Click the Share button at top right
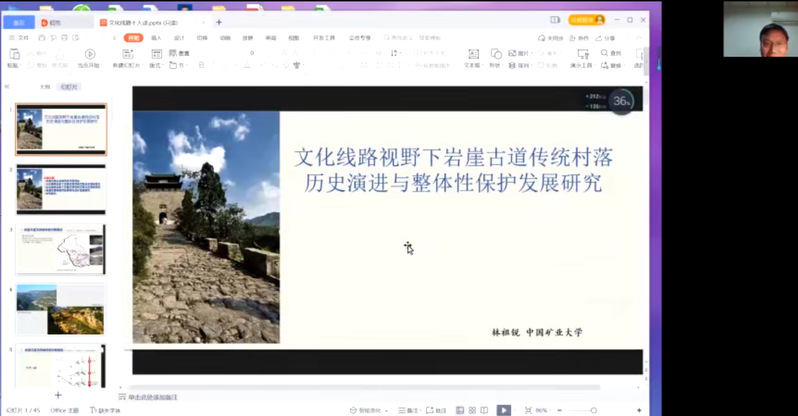The width and height of the screenshot is (798, 416). tap(605, 38)
